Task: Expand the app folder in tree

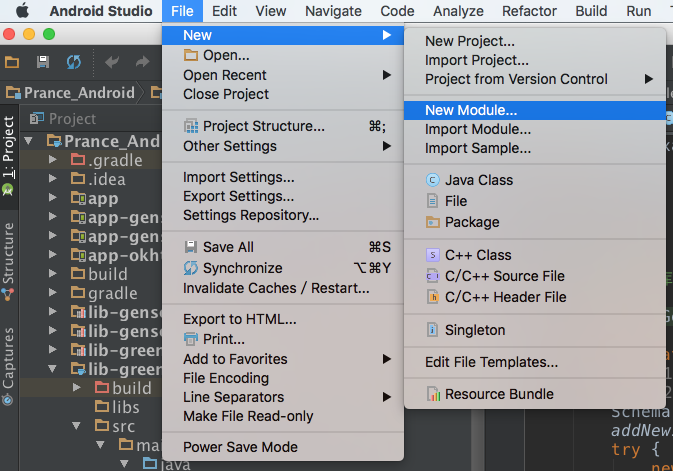Action: point(53,198)
